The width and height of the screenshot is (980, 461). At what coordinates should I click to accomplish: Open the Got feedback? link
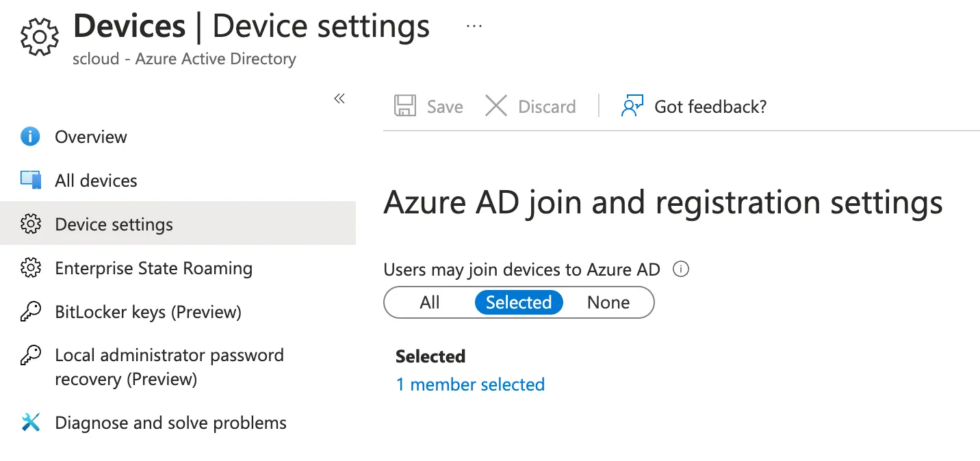coord(710,107)
